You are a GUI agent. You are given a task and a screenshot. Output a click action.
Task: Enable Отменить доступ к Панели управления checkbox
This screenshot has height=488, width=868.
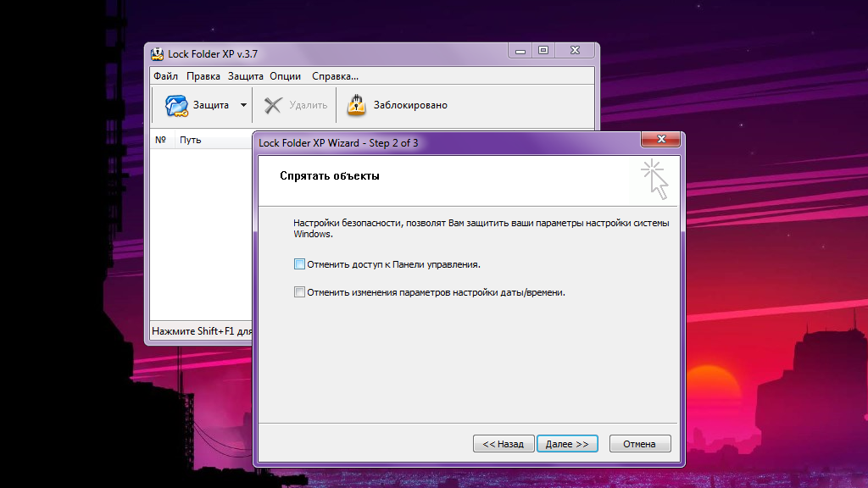click(299, 264)
